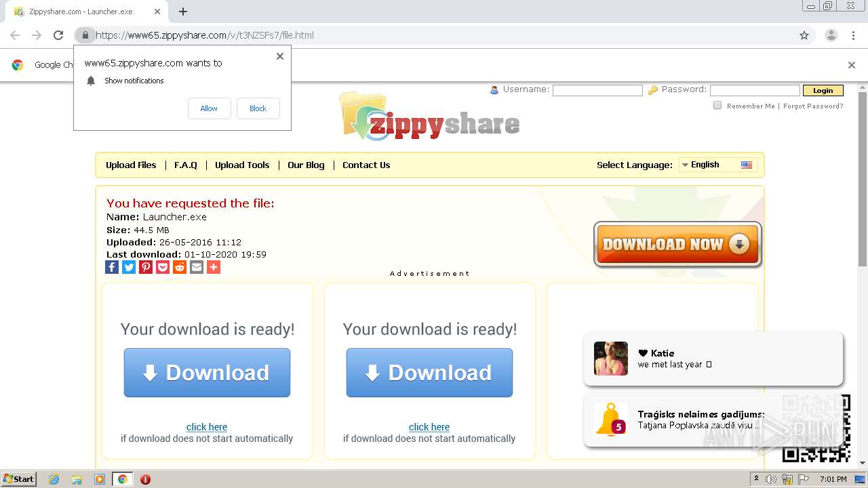Allow notifications from zippyshare

point(209,108)
